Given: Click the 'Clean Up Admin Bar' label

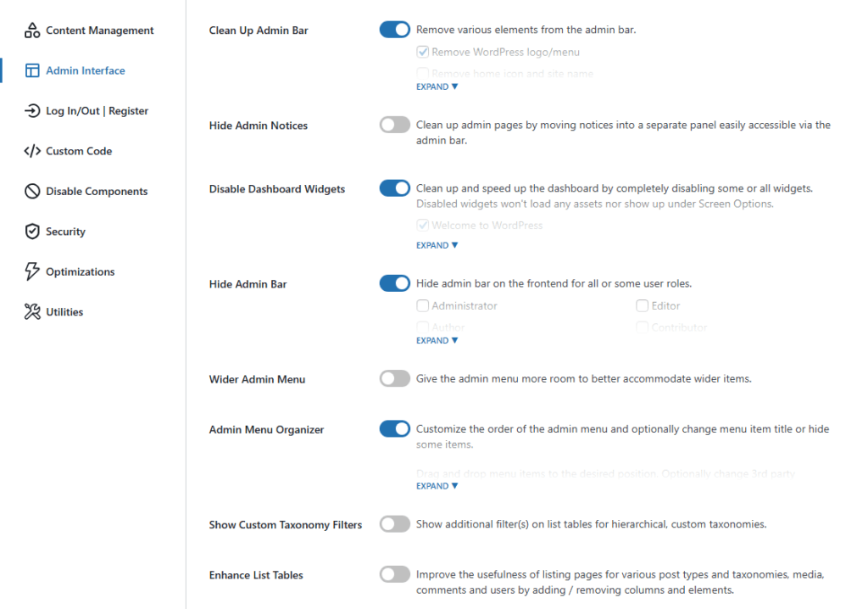Looking at the screenshot, I should pos(259,31).
